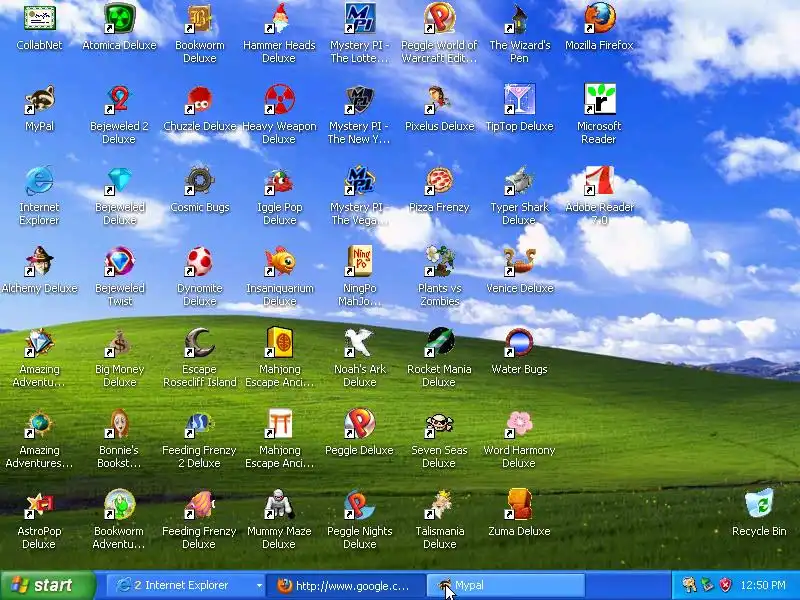This screenshot has height=600, width=800.
Task: Click the Dynomite Deluxe egg icon
Action: coord(199,262)
